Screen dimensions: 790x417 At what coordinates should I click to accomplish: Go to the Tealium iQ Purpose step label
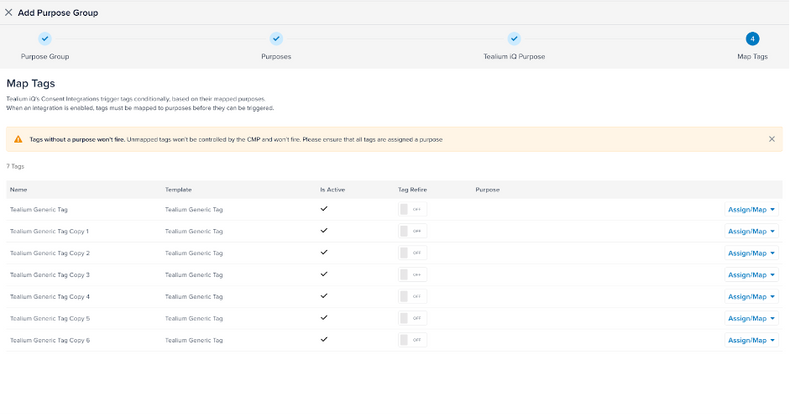(514, 57)
